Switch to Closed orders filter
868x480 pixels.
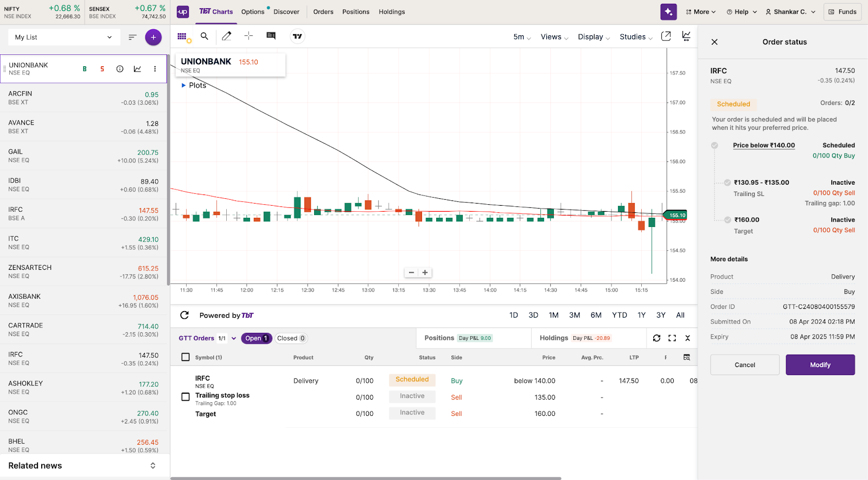(x=291, y=338)
